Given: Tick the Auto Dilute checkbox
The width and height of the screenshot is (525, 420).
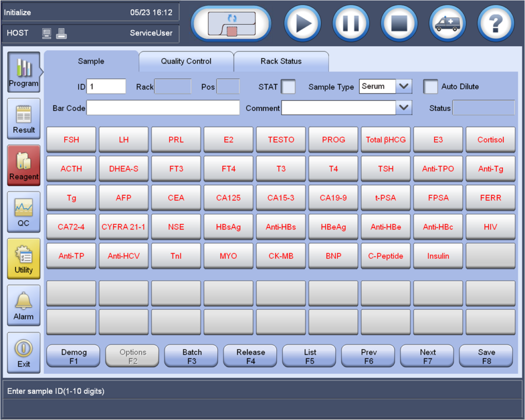Looking at the screenshot, I should coord(431,87).
